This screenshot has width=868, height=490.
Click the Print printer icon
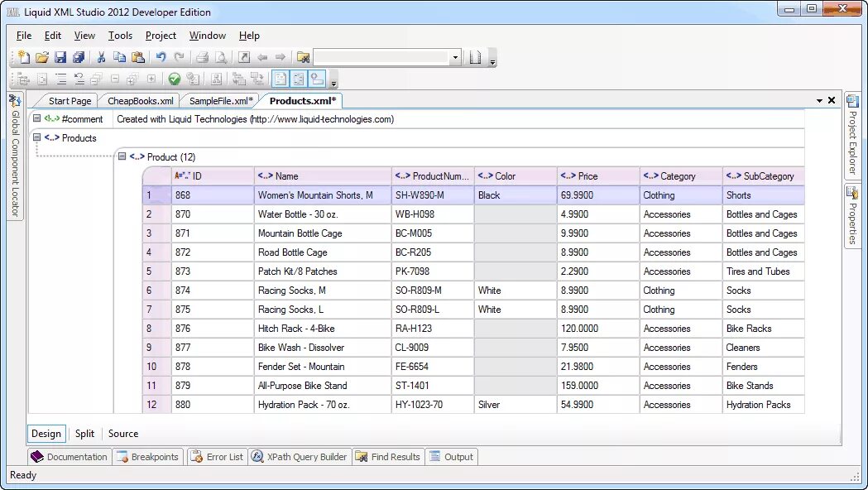coord(202,57)
